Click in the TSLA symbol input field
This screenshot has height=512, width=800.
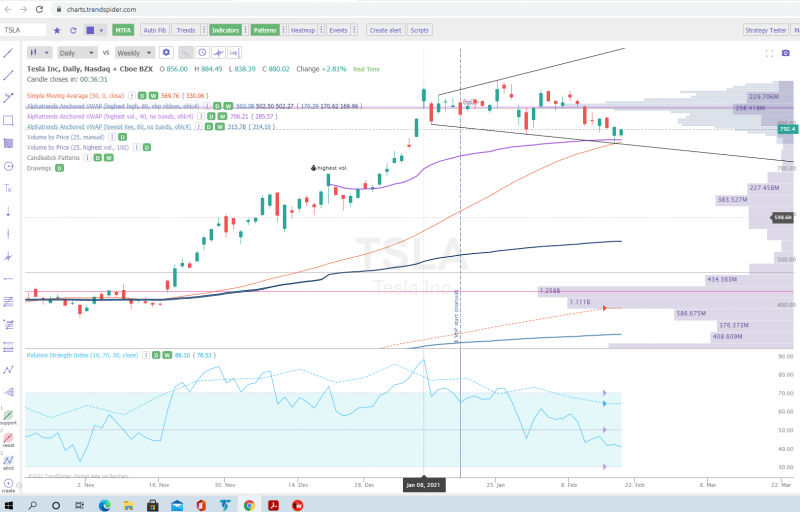click(23, 31)
